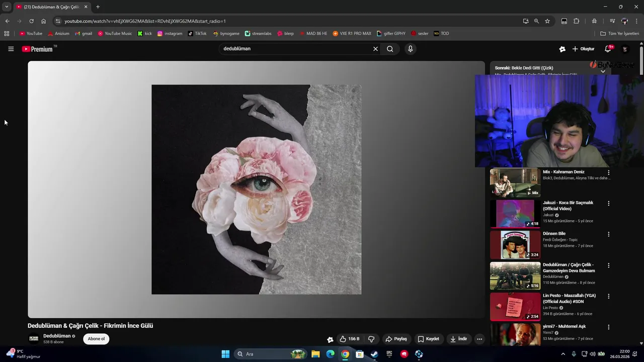Screen dimensions: 644x362
Task: Download video with İndir
Action: pos(458,339)
